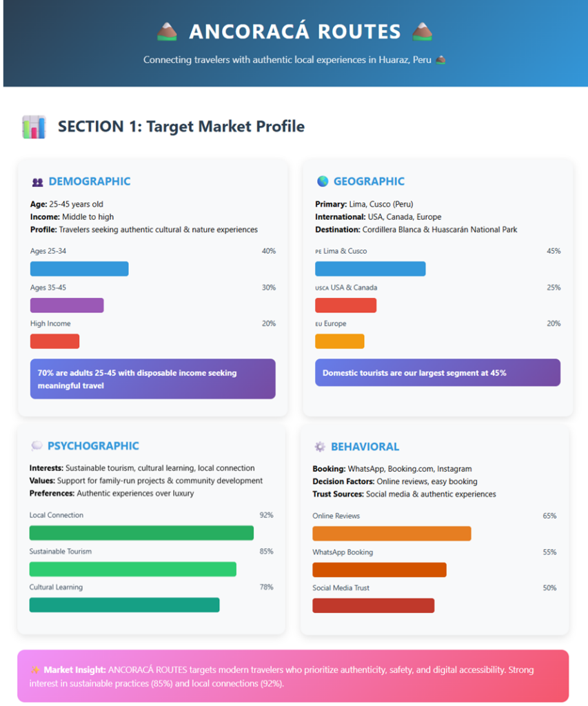Click the domestic tourists 45% highlight banner

[438, 373]
